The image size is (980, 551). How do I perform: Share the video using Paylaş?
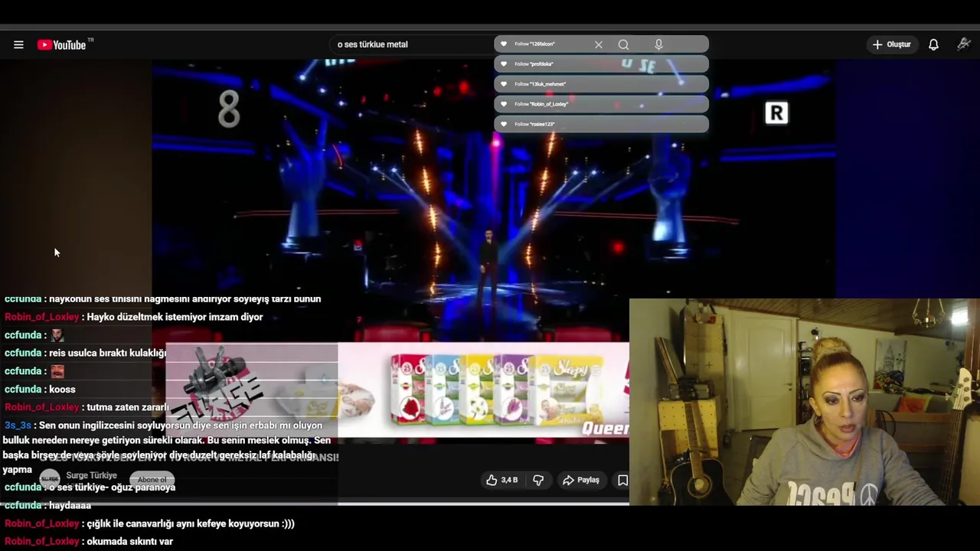tap(581, 480)
